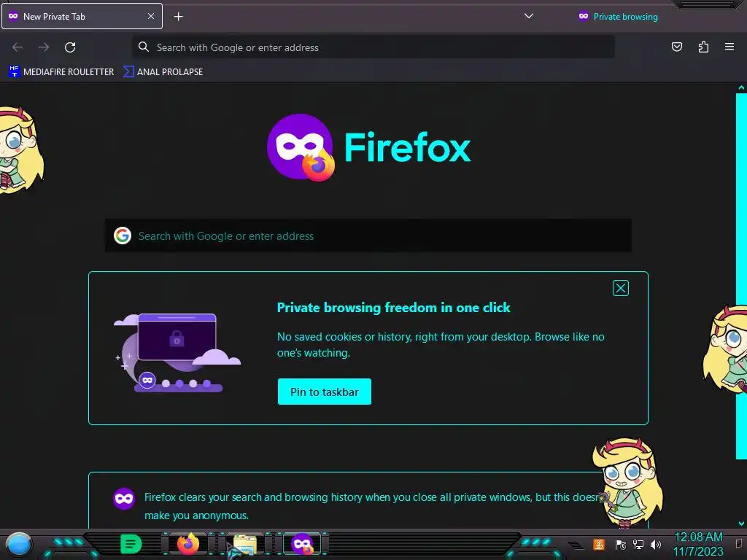Click the Firefox private browsing logo
This screenshot has height=560, width=747.
301,147
